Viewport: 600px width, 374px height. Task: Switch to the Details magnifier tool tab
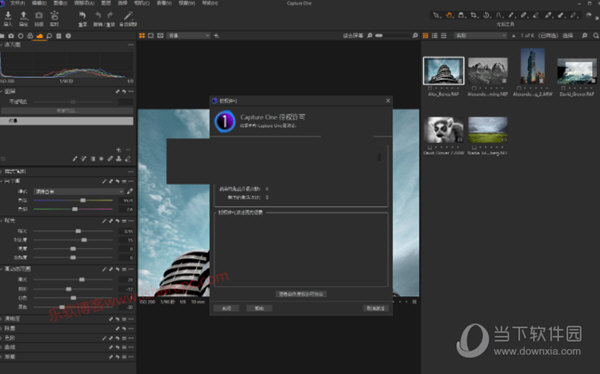49,36
